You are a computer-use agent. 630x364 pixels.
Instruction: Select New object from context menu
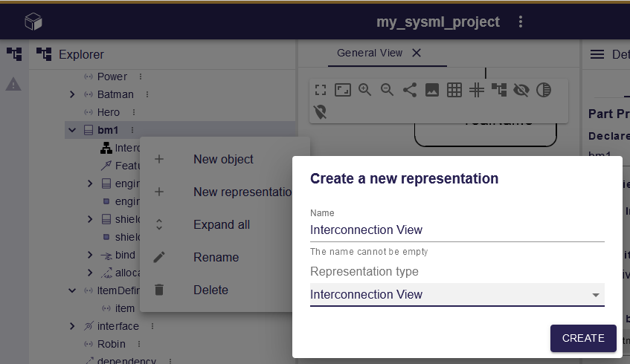(x=223, y=159)
